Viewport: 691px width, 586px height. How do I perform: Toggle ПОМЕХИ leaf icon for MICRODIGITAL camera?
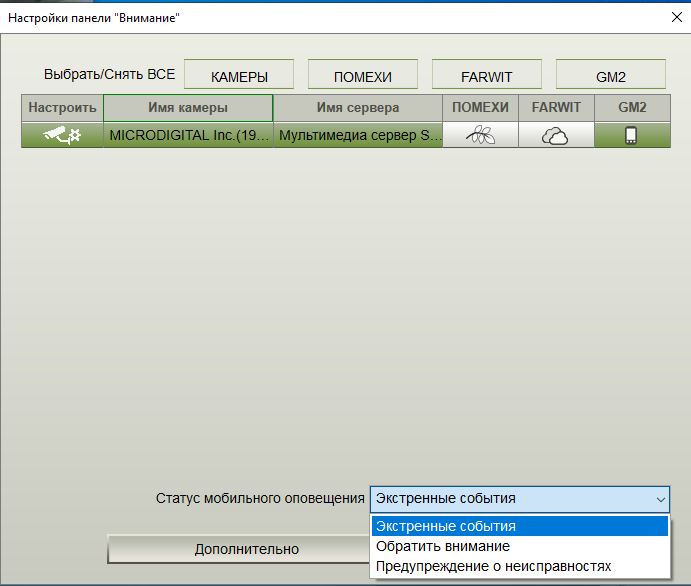(x=480, y=135)
